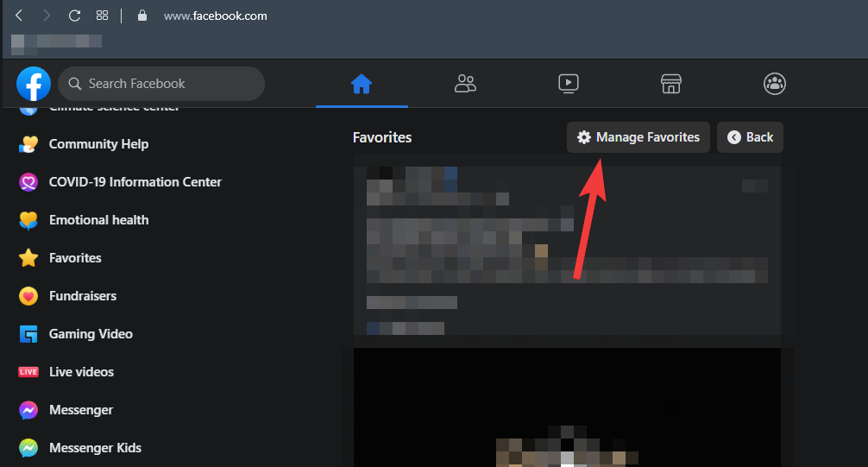Open Messenger in sidebar
Viewport: 868px width, 467px height.
[81, 410]
